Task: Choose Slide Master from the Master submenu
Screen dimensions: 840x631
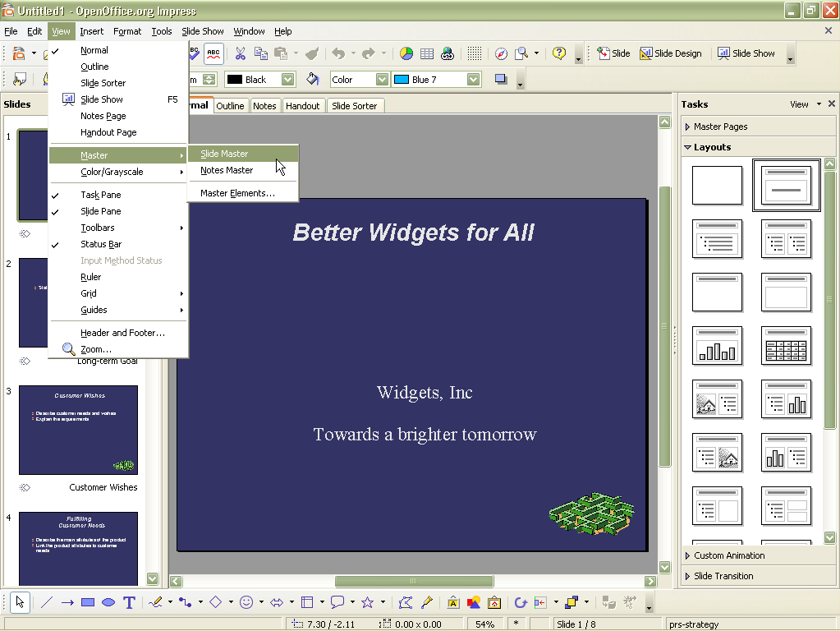Action: (243, 154)
